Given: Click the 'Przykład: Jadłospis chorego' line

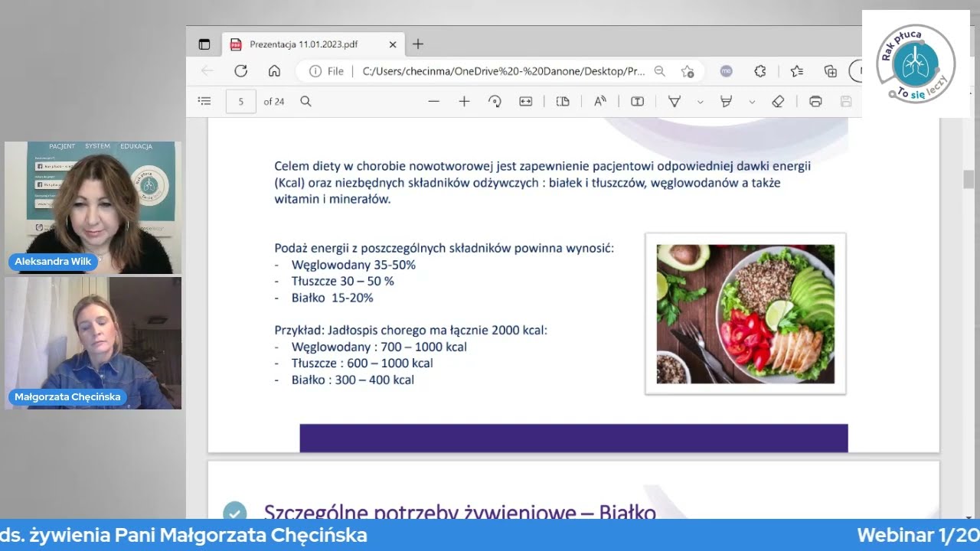Looking at the screenshot, I should [411, 331].
